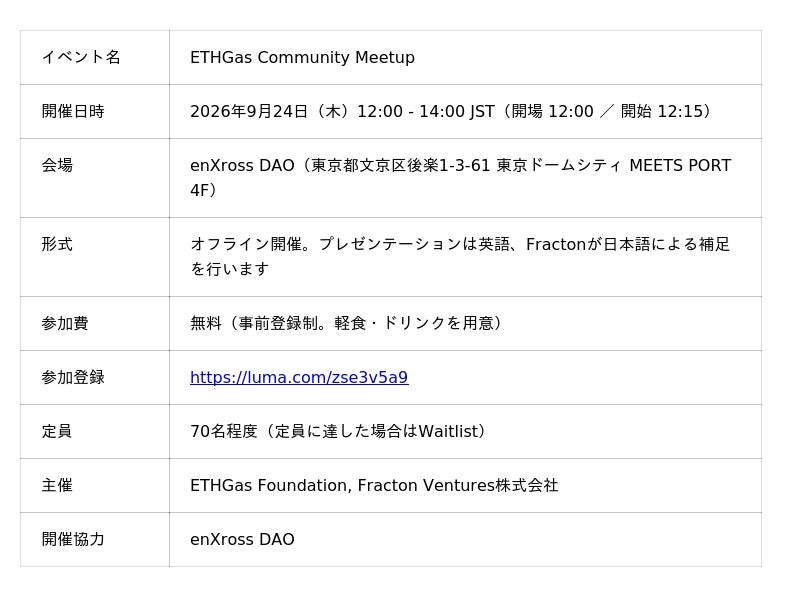
Task: Click the 開催日時 label cell
Action: 95,111
